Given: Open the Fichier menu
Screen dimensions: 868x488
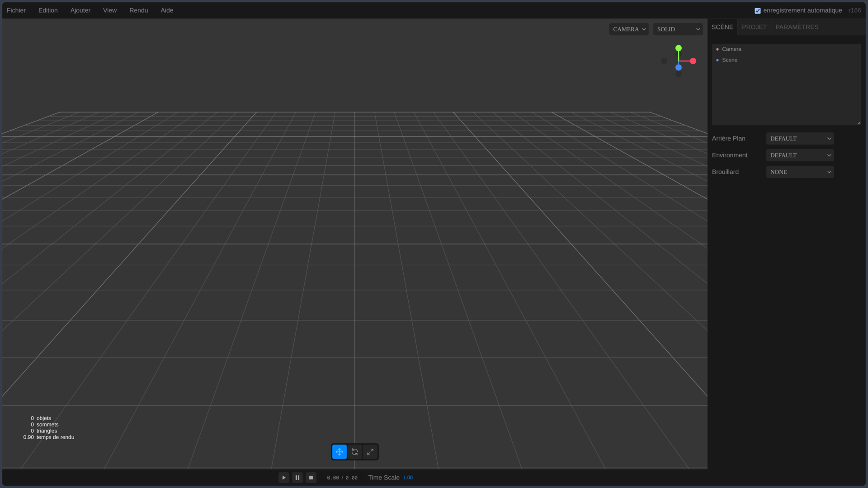Looking at the screenshot, I should coord(16,10).
